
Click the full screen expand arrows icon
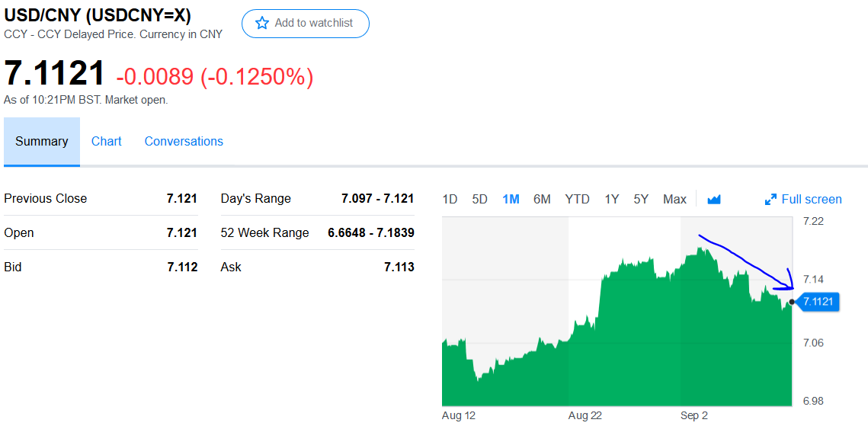pyautogui.click(x=770, y=200)
